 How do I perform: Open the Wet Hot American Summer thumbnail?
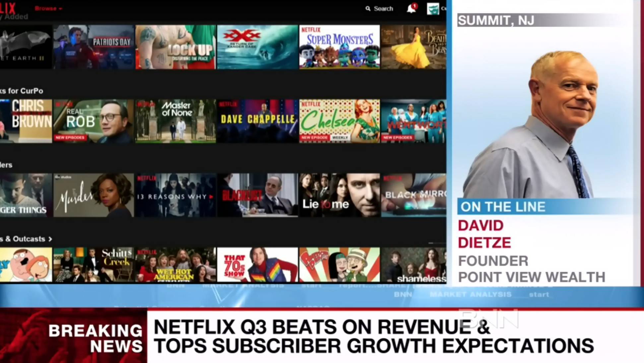tap(175, 265)
